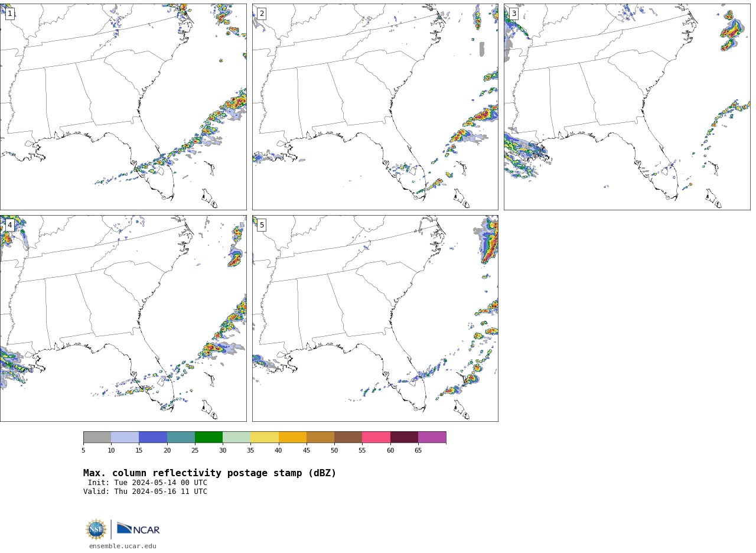Click the Init: Tue 2024-05-14 00 UTC text
This screenshot has width=756, height=553.
point(148,483)
